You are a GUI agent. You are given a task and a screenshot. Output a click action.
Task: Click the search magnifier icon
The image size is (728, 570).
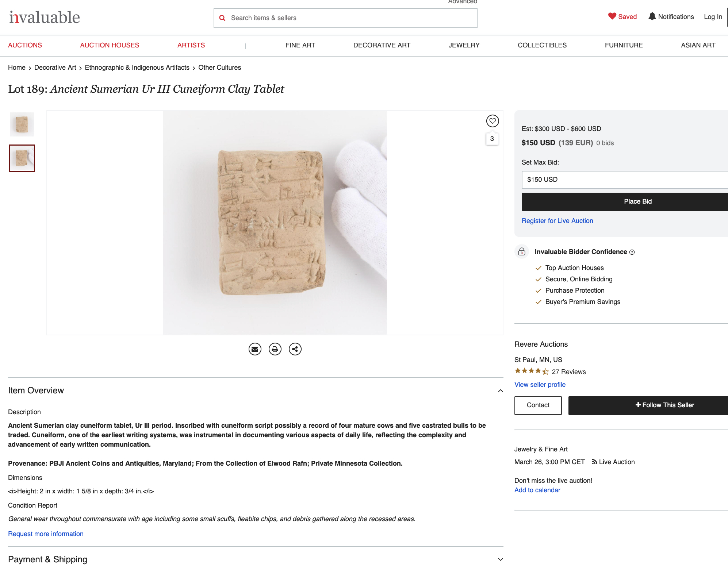coord(222,18)
